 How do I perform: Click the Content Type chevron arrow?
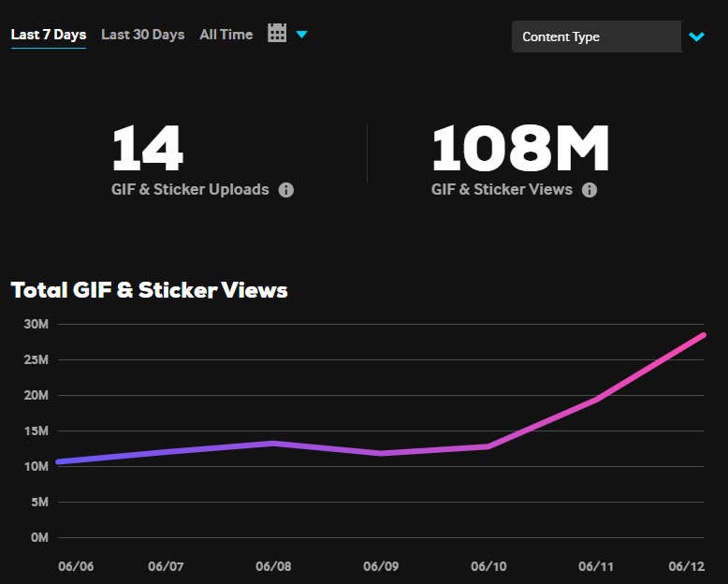coord(696,36)
